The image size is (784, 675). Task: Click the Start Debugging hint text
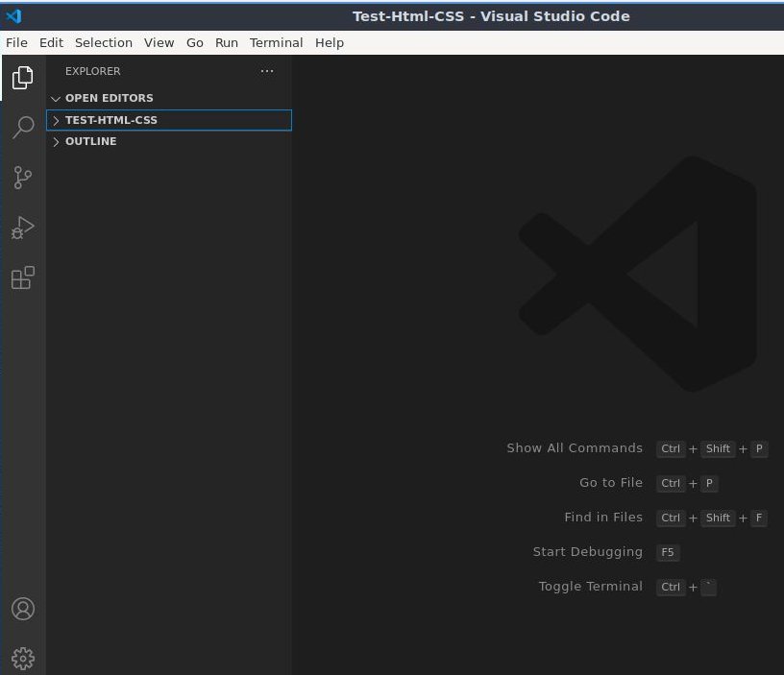pos(587,552)
